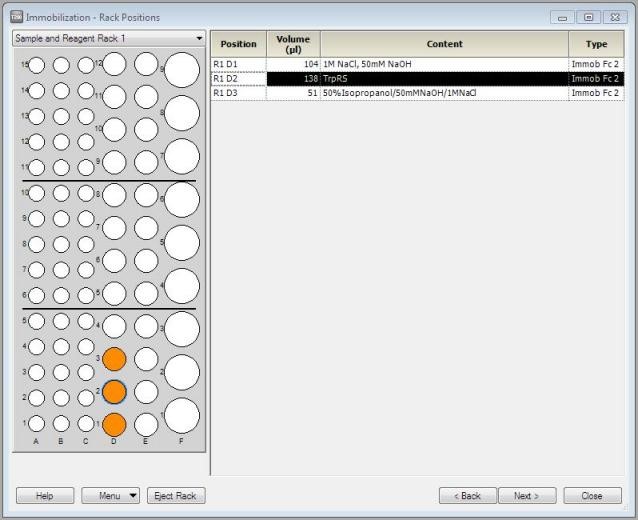638x520 pixels.
Task: Open Sample and Reagent Rack 1 dropdown
Action: click(108, 38)
